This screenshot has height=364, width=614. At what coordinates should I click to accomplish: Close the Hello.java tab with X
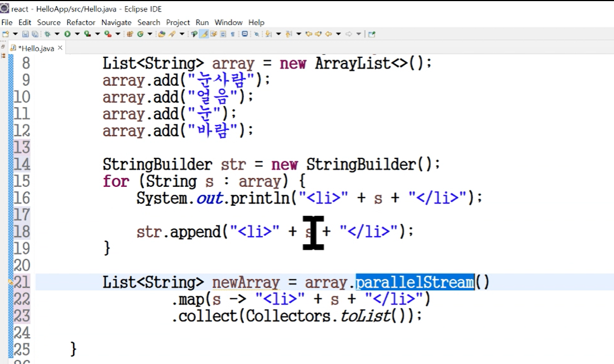point(60,48)
